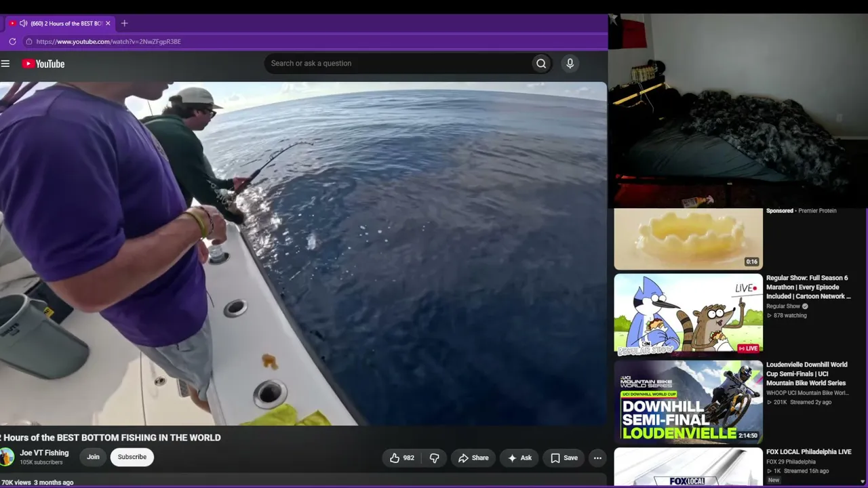Open a new browser tab

click(124, 23)
